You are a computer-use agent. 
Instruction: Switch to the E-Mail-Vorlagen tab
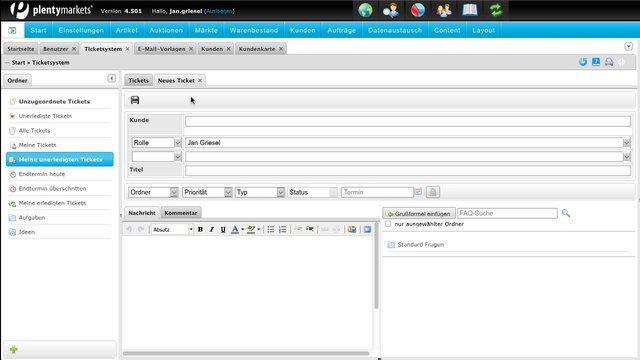tap(161, 49)
